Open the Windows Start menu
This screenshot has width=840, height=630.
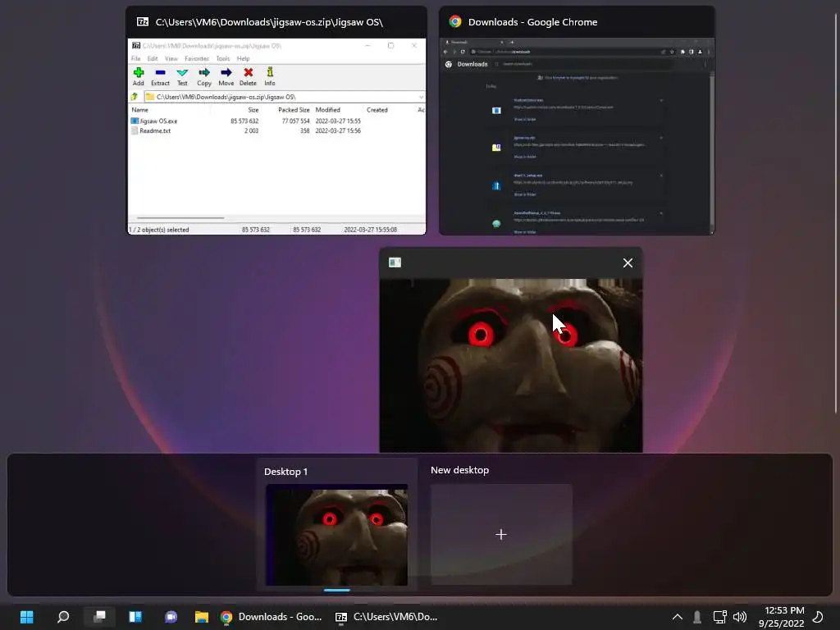[27, 617]
